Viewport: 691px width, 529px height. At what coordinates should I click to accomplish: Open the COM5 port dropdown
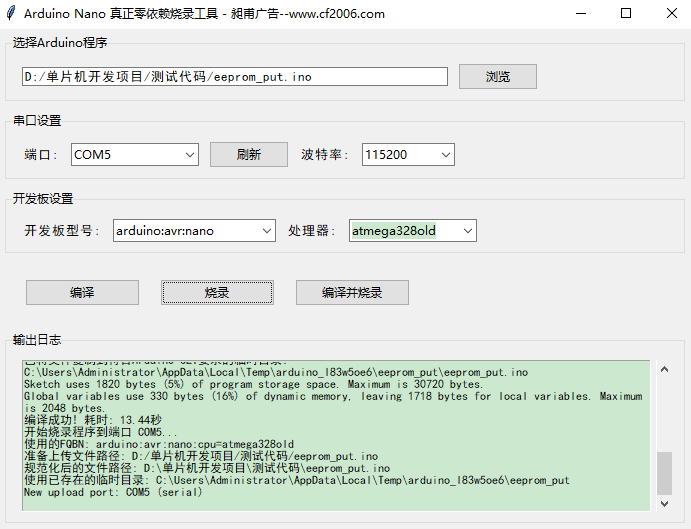pos(190,155)
